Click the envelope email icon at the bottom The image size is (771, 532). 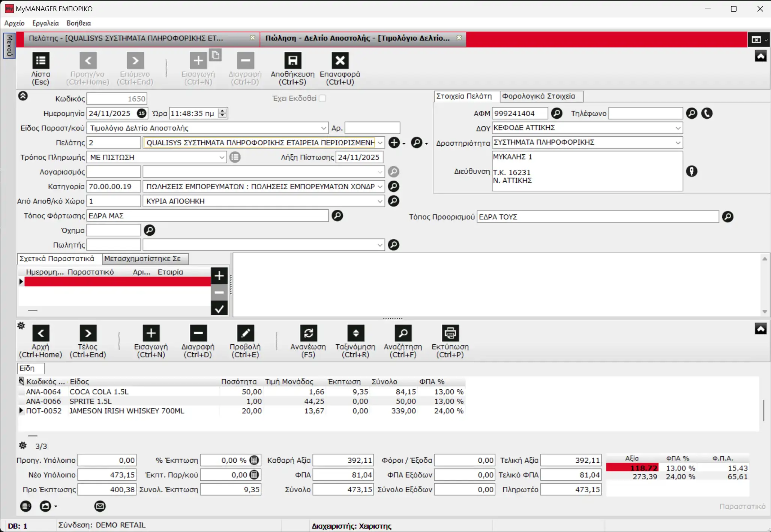click(100, 506)
